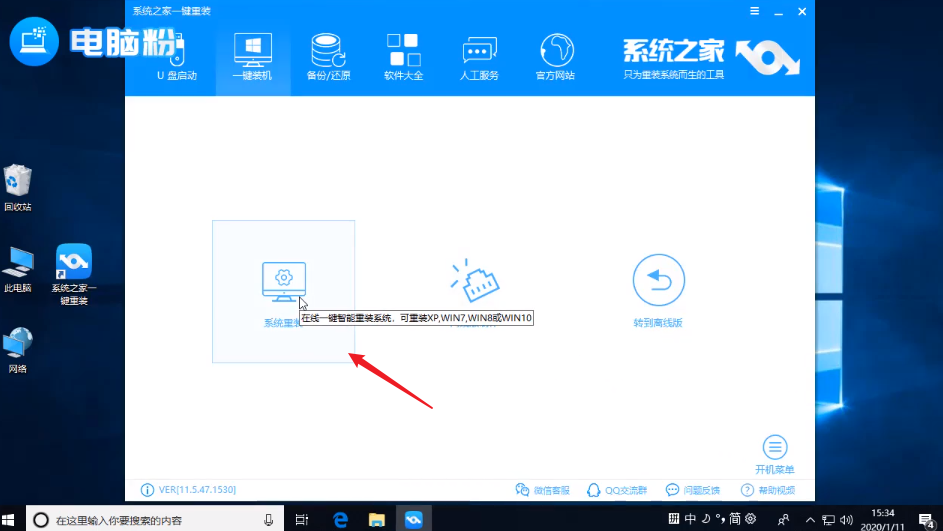943x531 pixels.
Task: Open 回收站 desktop icon
Action: point(17,188)
